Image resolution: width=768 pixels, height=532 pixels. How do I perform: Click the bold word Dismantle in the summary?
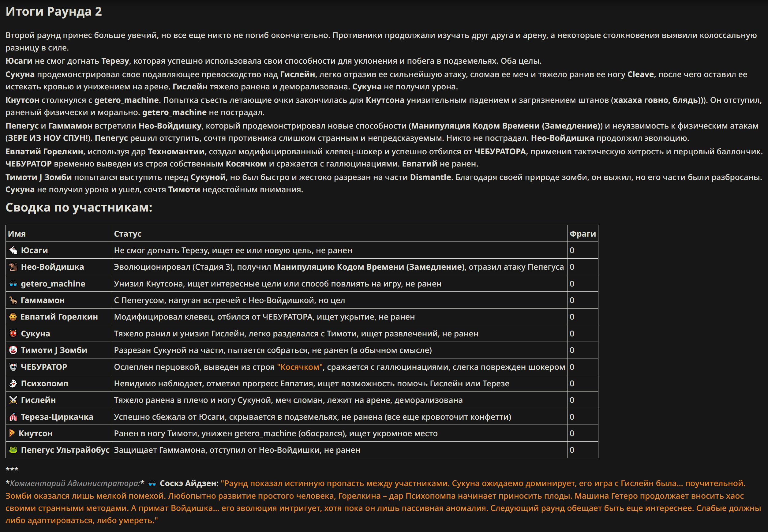[430, 177]
